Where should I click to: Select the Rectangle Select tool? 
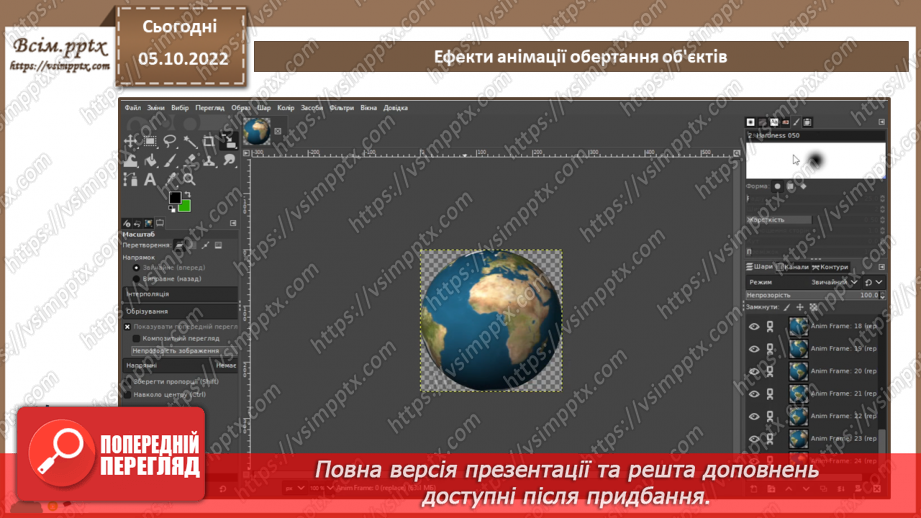point(150,141)
